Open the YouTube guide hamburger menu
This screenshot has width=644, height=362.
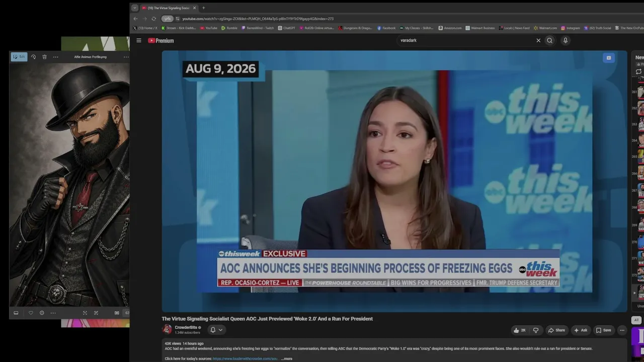[x=139, y=40]
